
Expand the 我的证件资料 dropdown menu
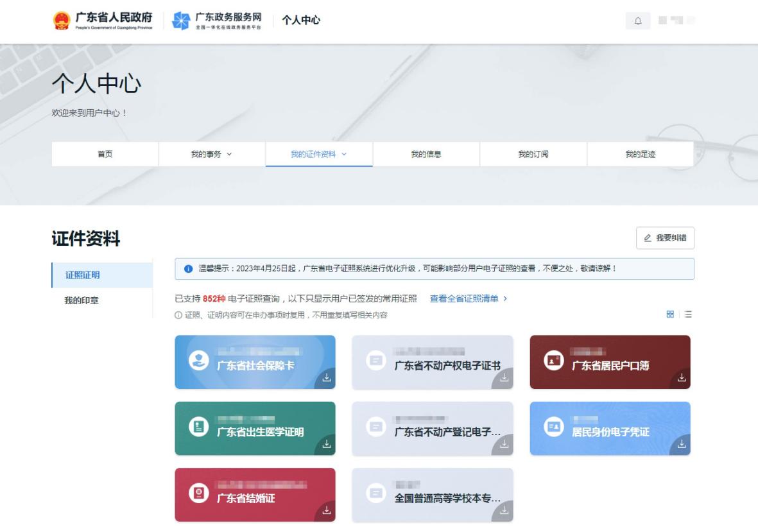[x=319, y=154]
